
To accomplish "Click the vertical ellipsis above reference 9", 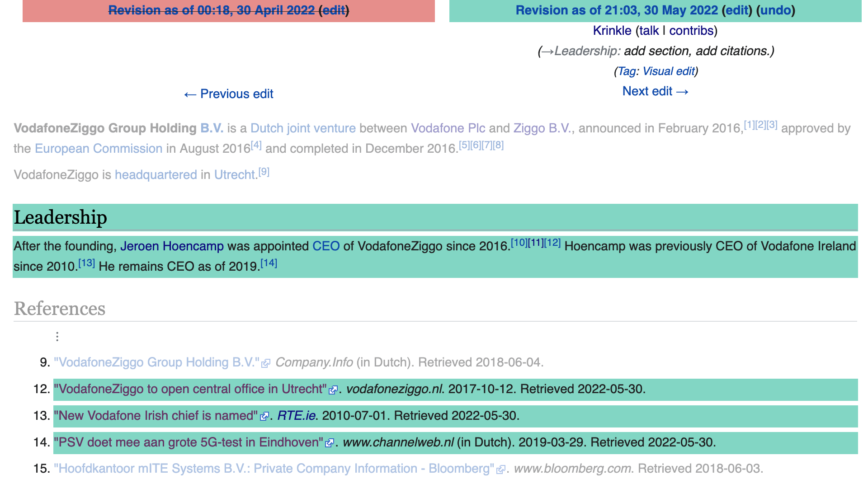I will [57, 337].
